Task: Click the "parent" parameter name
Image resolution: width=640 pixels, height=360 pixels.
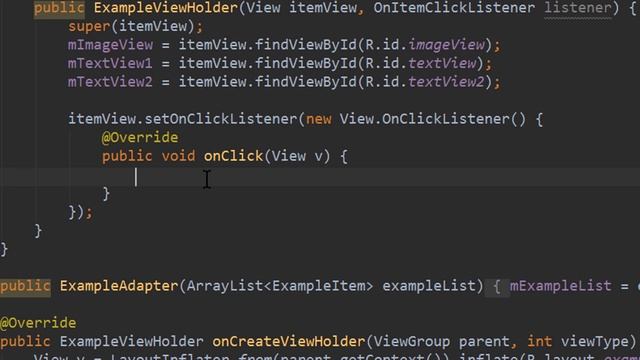Action: [484, 342]
